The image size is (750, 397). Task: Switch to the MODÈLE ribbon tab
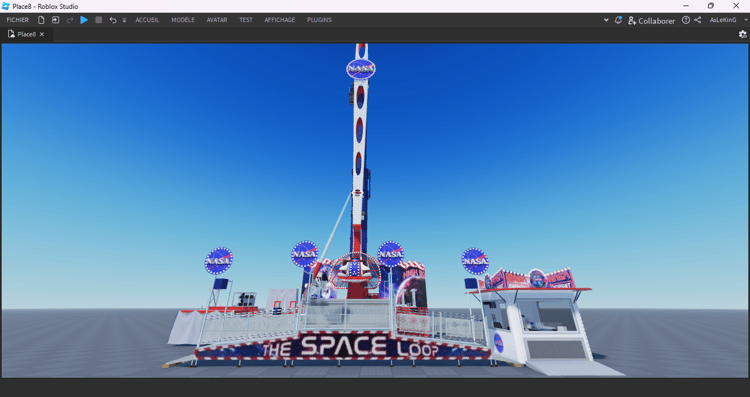[x=183, y=20]
